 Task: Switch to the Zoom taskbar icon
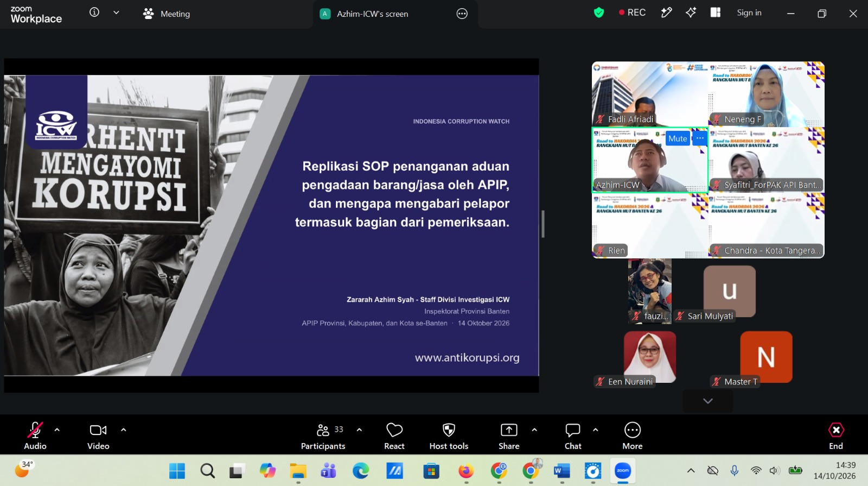(623, 471)
